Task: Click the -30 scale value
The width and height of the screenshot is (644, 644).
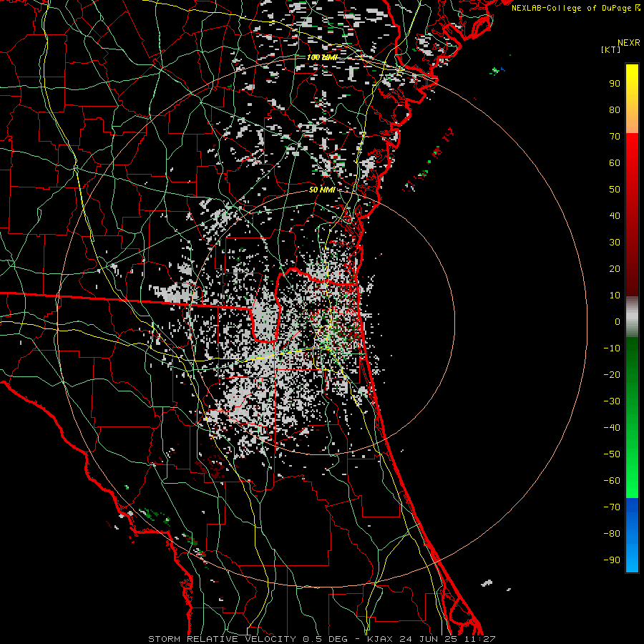Action: pos(612,401)
